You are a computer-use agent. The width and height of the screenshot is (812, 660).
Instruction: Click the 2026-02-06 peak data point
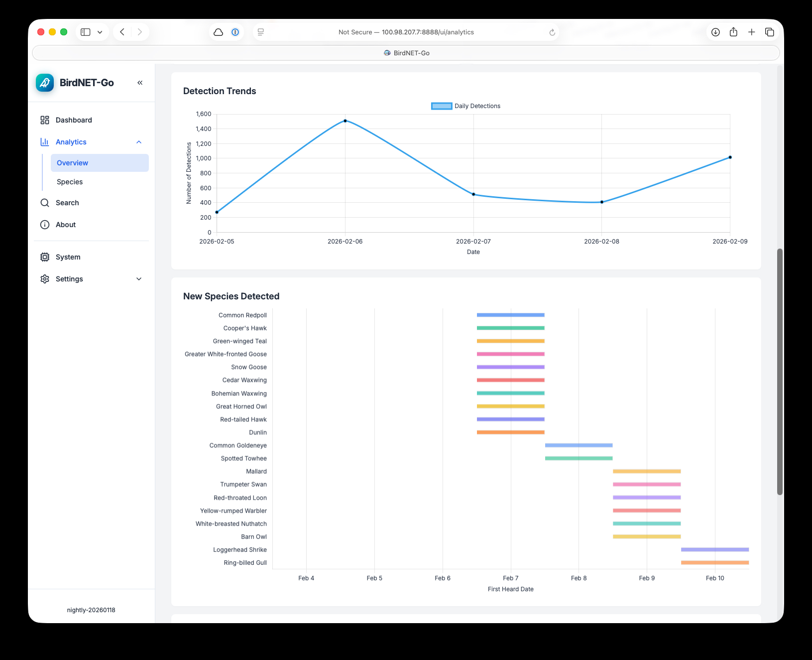[345, 121]
